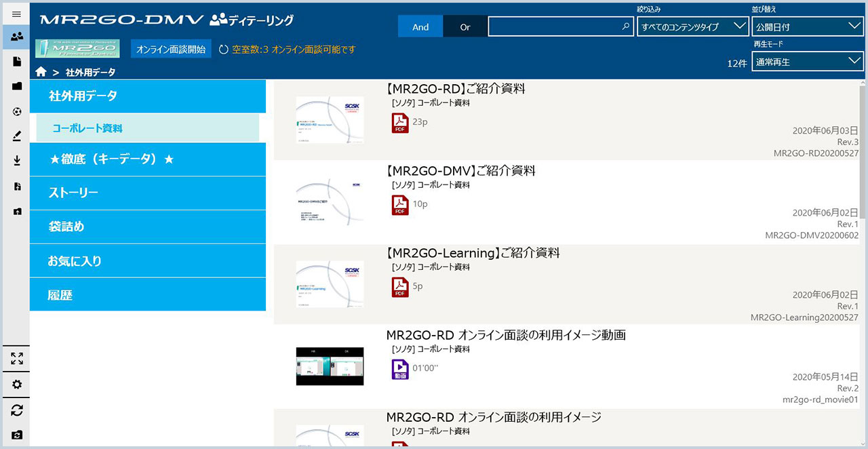Open the folder icon in sidebar
Screen dimensions: 868x449
tap(17, 86)
